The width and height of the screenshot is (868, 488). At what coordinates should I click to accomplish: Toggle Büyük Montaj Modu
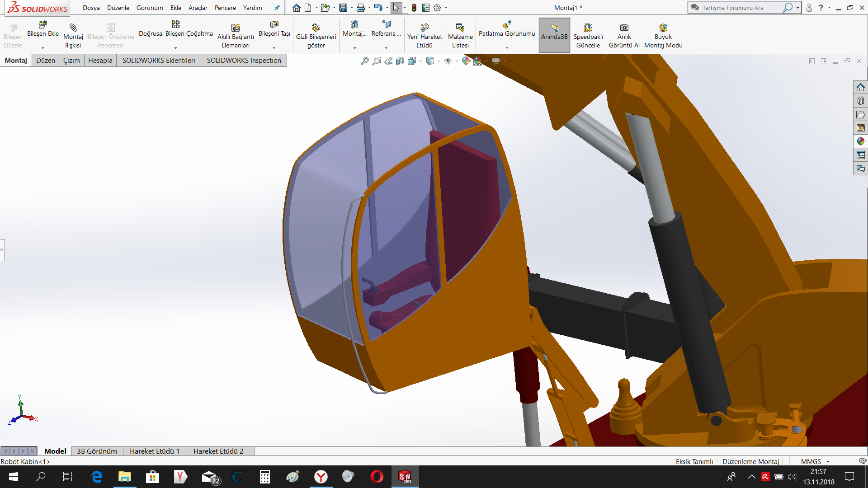click(x=663, y=36)
